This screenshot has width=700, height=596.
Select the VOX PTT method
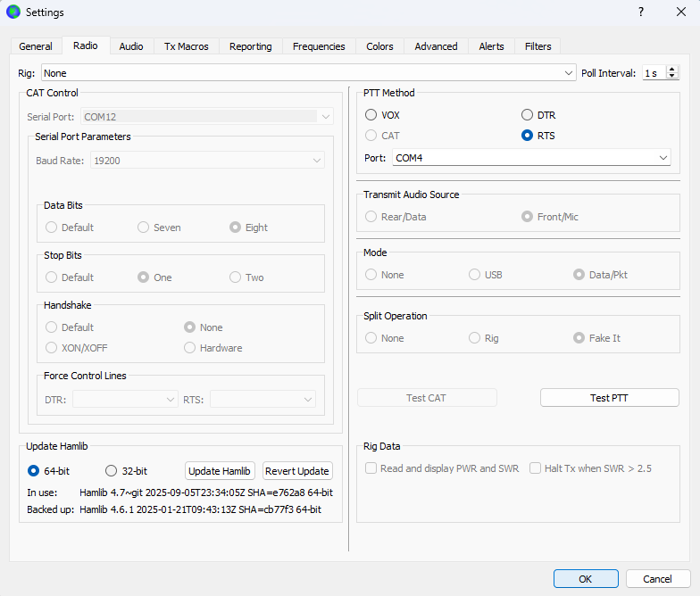coord(371,115)
